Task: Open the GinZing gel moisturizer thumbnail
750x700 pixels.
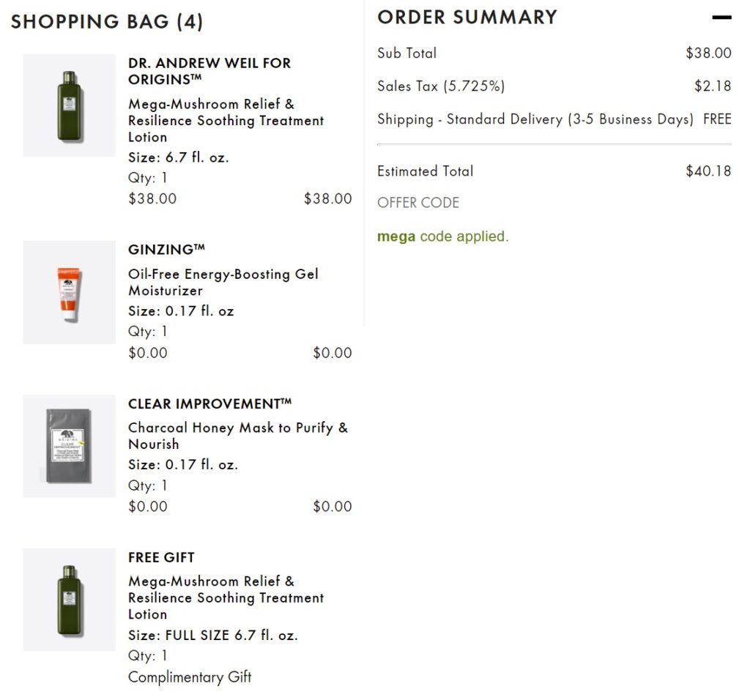Action: [x=70, y=292]
